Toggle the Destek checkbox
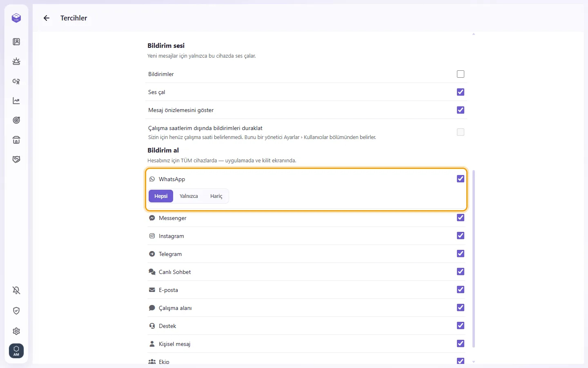The image size is (588, 368). tap(461, 325)
